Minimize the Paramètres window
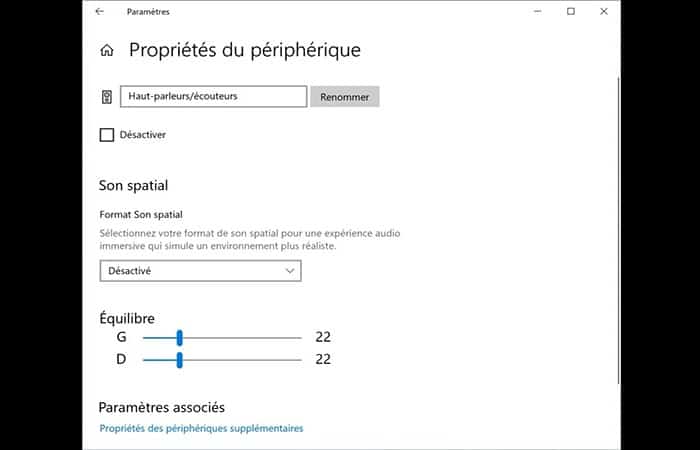The width and height of the screenshot is (700, 450). point(539,12)
